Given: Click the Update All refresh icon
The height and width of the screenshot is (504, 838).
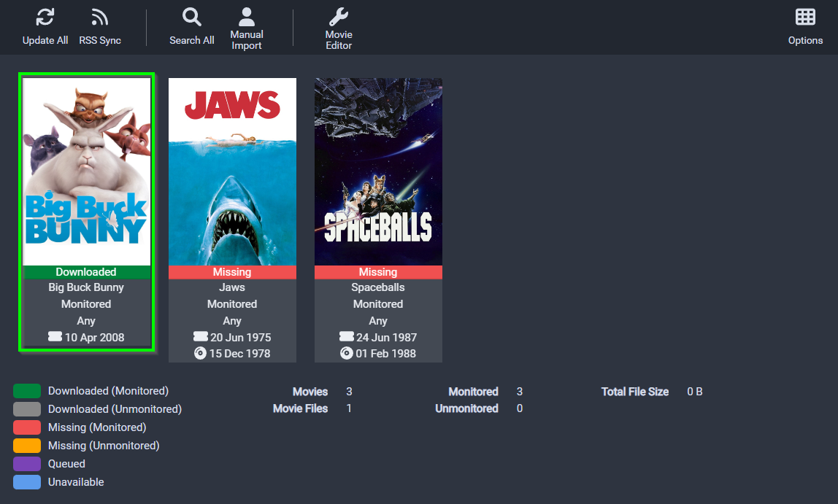Looking at the screenshot, I should point(45,18).
